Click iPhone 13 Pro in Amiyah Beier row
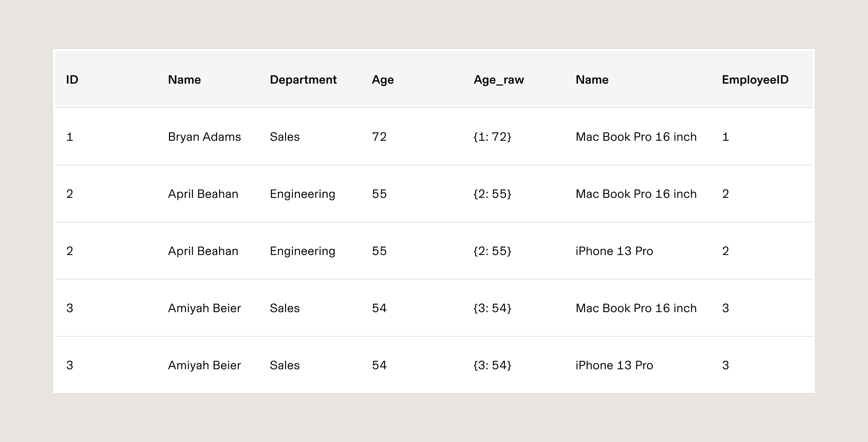This screenshot has width=868, height=442. [x=614, y=365]
